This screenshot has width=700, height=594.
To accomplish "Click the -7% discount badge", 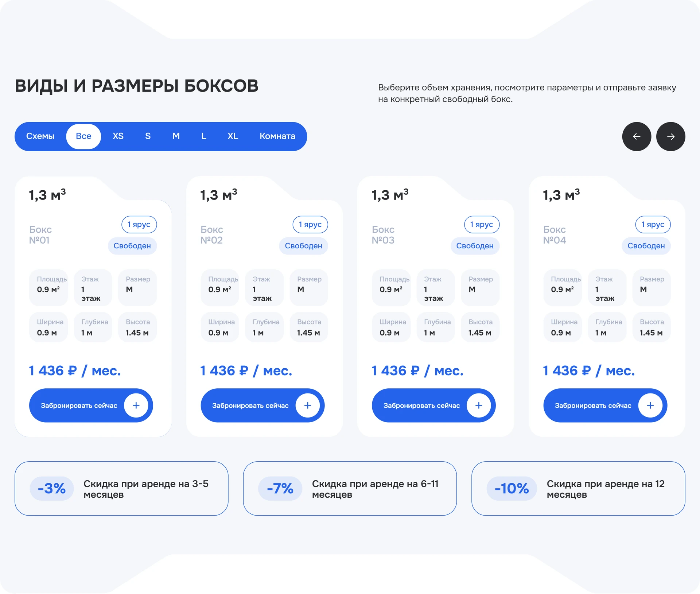I will coord(280,489).
